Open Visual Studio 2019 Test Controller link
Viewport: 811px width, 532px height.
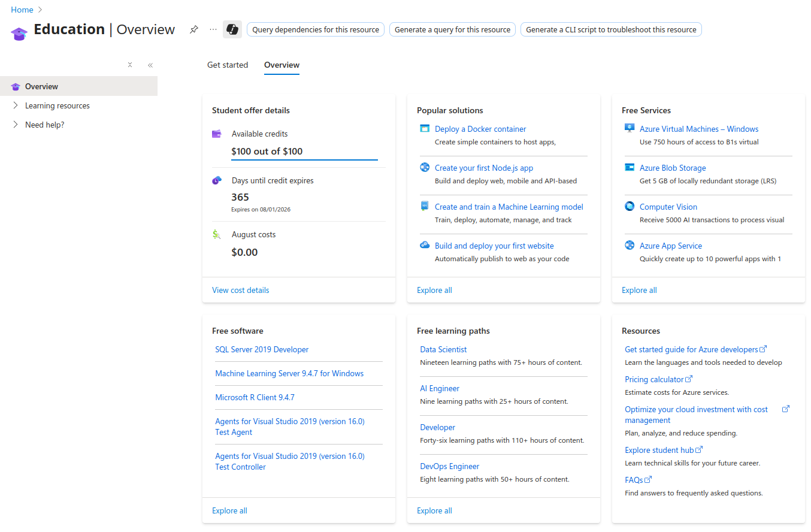[290, 461]
